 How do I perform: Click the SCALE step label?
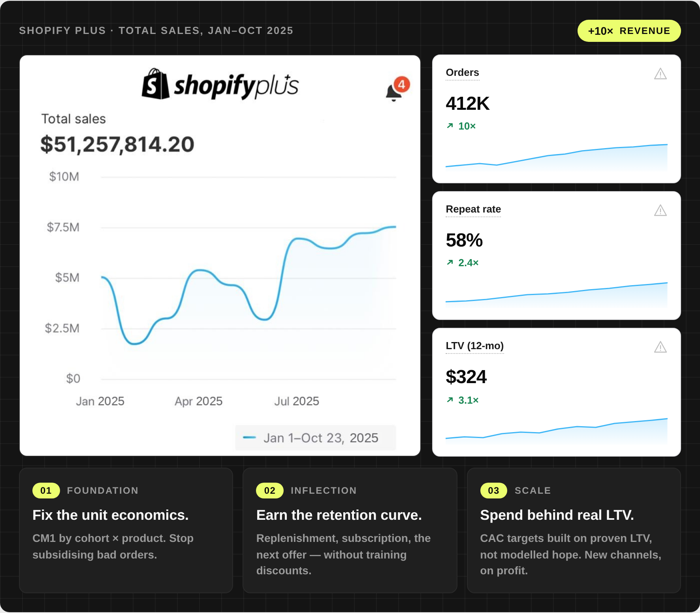click(533, 491)
